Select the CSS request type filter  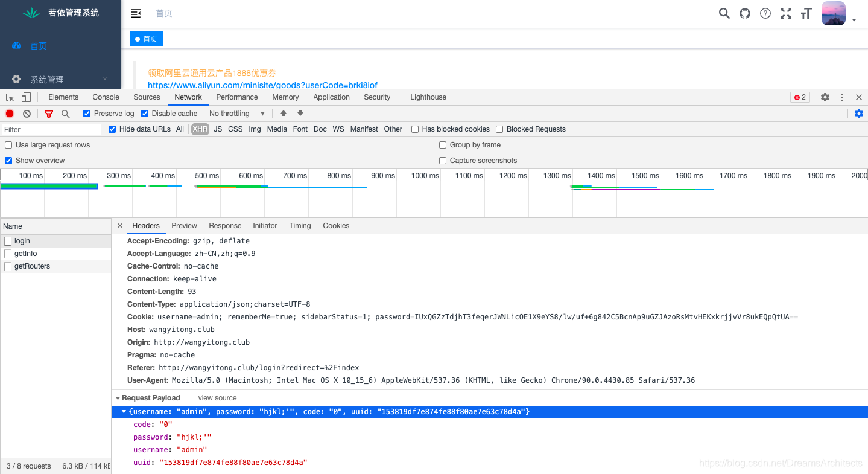pyautogui.click(x=235, y=129)
